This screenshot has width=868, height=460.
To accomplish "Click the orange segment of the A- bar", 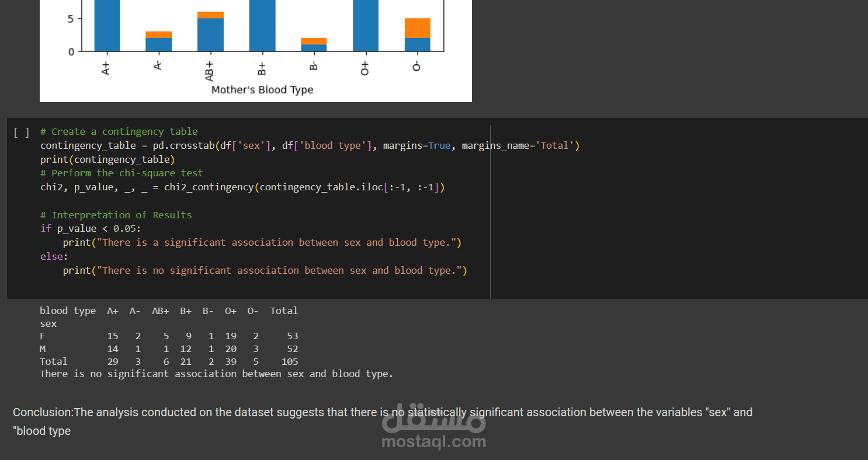I will 158,35.
